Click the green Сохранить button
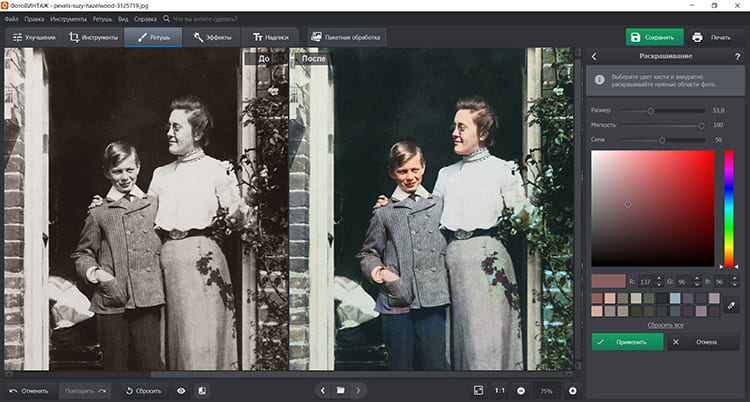The height and width of the screenshot is (402, 750). 654,37
